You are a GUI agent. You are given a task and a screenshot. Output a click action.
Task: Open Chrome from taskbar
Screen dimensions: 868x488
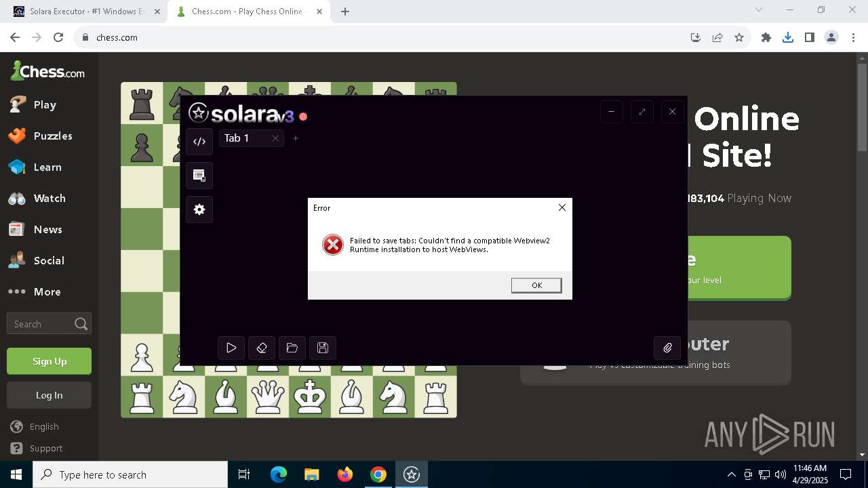(x=378, y=474)
